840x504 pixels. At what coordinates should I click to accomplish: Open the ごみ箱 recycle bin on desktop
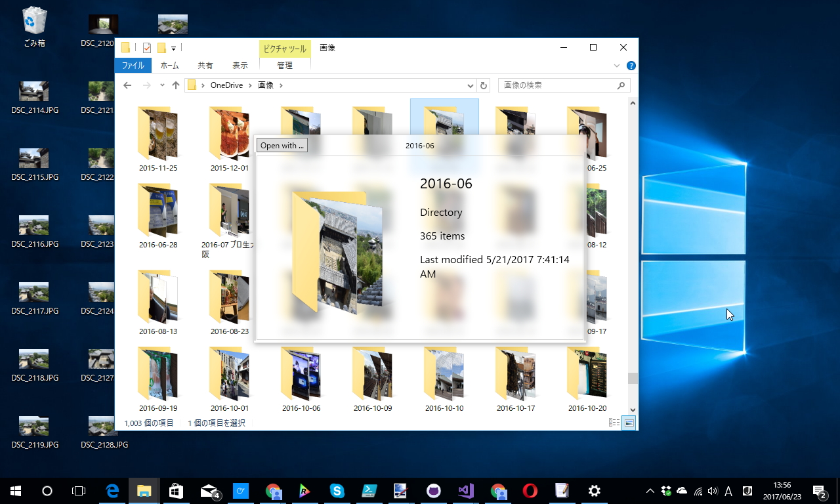coord(34,28)
